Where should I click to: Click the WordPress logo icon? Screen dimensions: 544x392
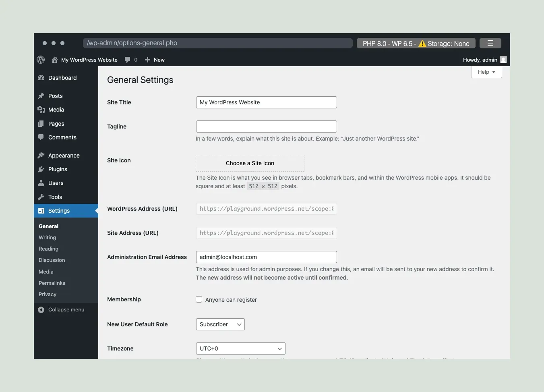click(41, 60)
